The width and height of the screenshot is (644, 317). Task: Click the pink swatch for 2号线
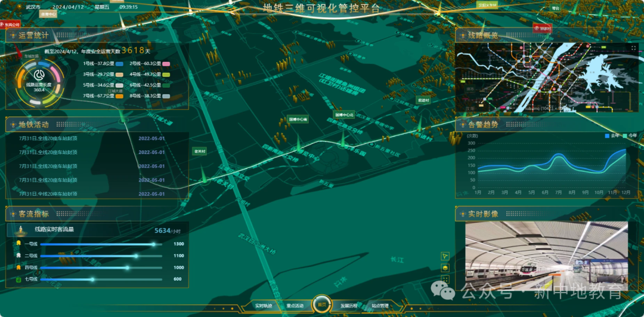(x=166, y=64)
